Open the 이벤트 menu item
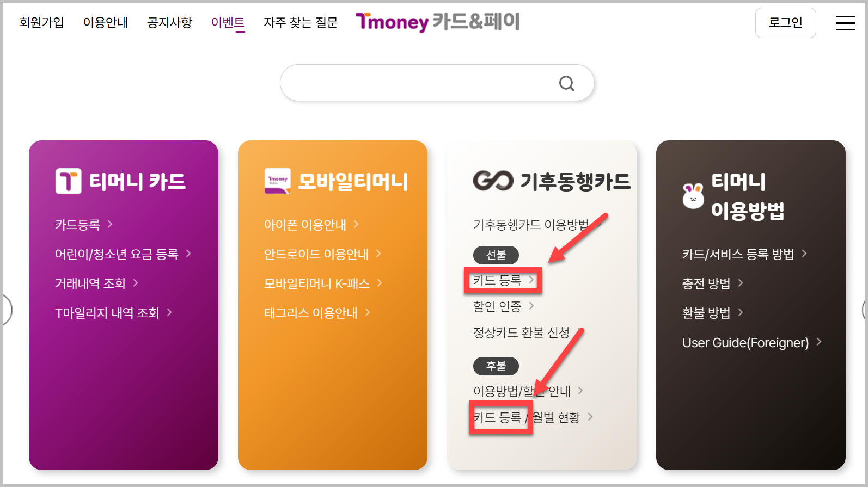 228,22
